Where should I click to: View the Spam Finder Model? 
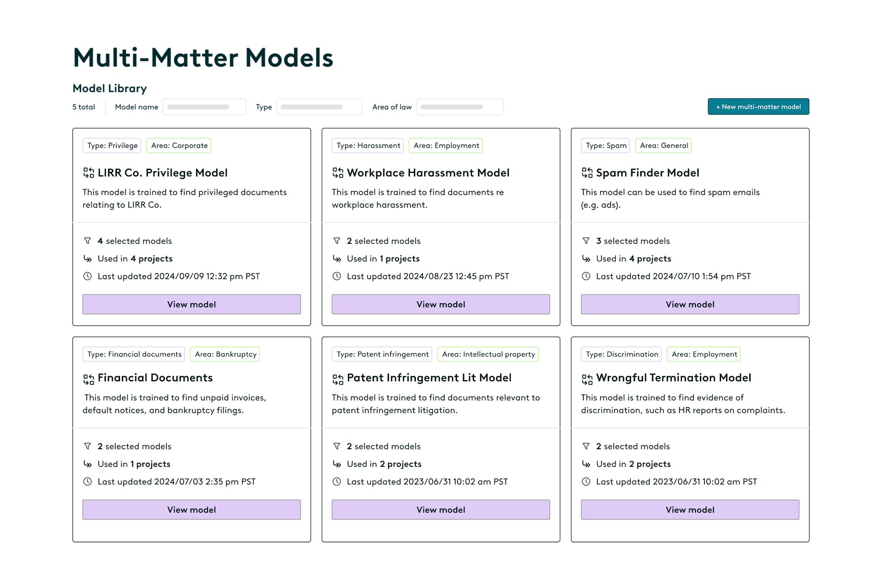tap(690, 304)
